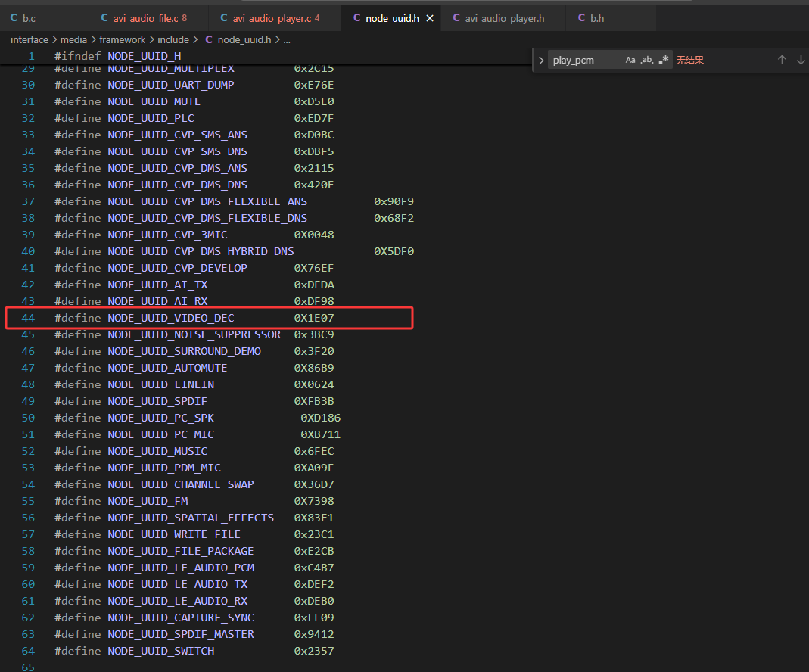
Task: Click hex value 0x68F2
Action: 394,218
